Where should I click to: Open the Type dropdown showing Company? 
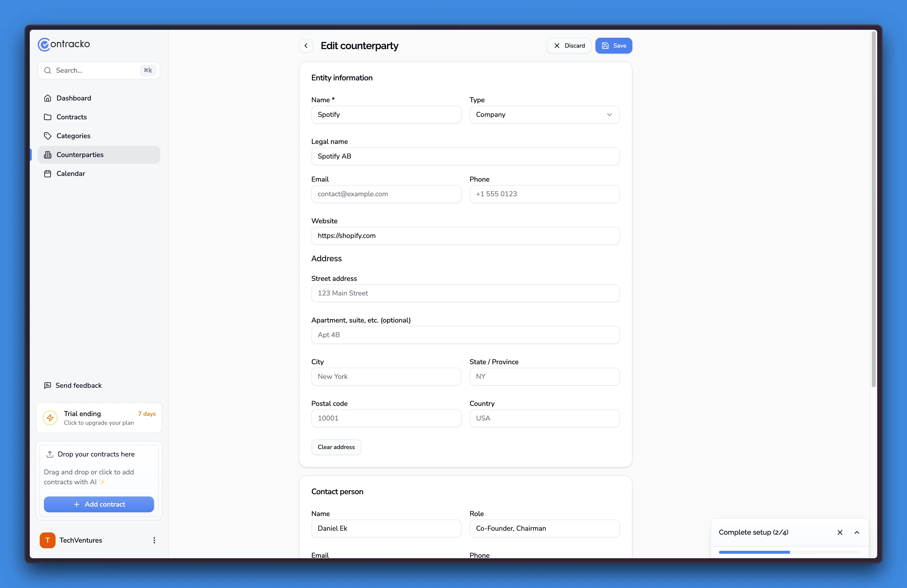(x=544, y=114)
